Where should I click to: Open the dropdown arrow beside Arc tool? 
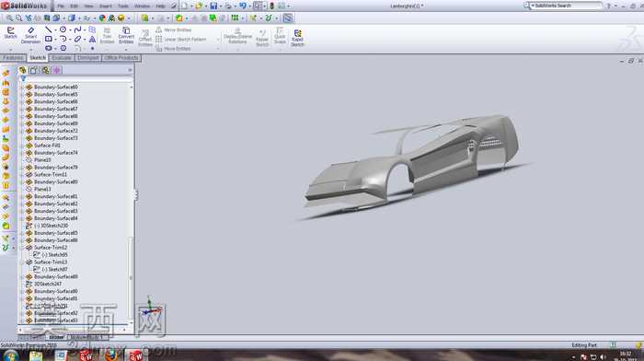click(70, 40)
